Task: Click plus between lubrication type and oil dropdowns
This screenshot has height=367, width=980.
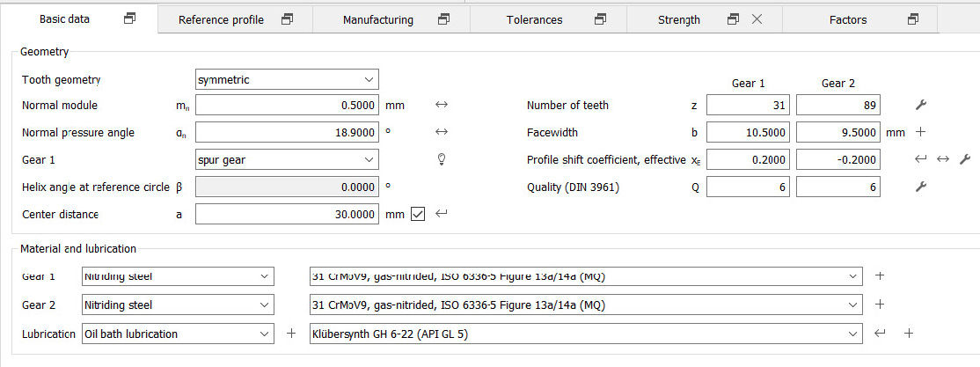Action: coord(290,334)
